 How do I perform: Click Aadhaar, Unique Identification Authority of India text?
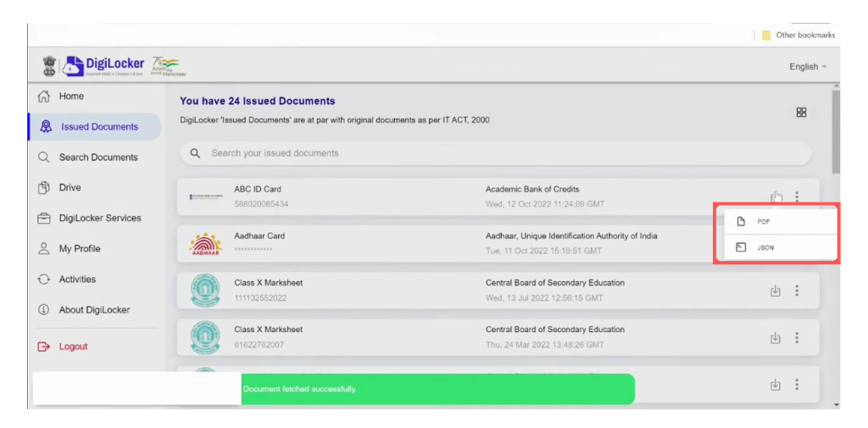point(571,236)
